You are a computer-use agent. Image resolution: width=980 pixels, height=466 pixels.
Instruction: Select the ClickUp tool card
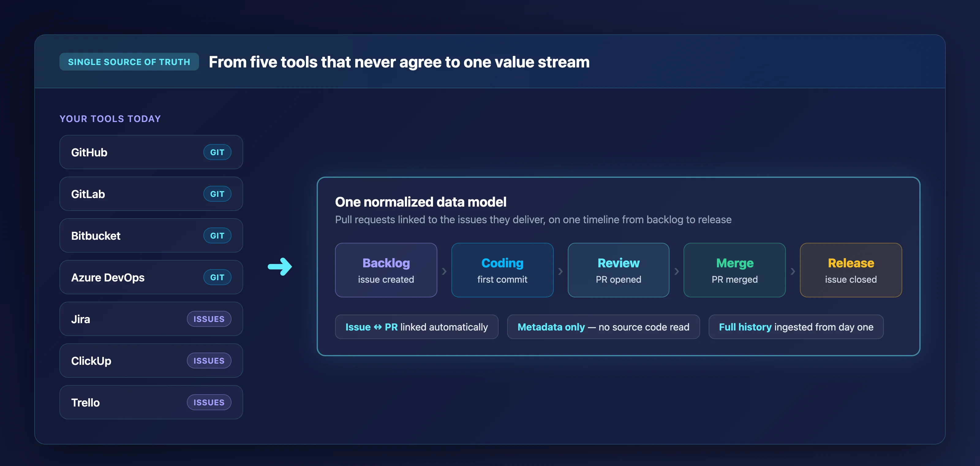151,361
